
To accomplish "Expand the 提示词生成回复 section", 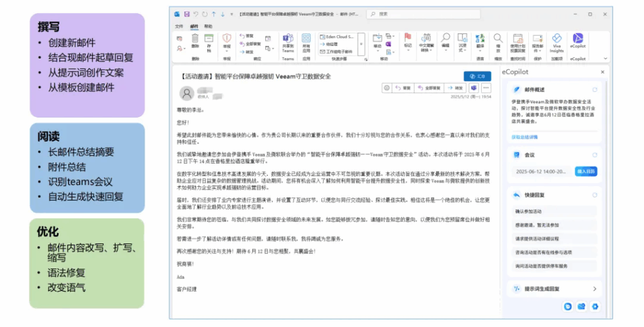I will click(594, 289).
